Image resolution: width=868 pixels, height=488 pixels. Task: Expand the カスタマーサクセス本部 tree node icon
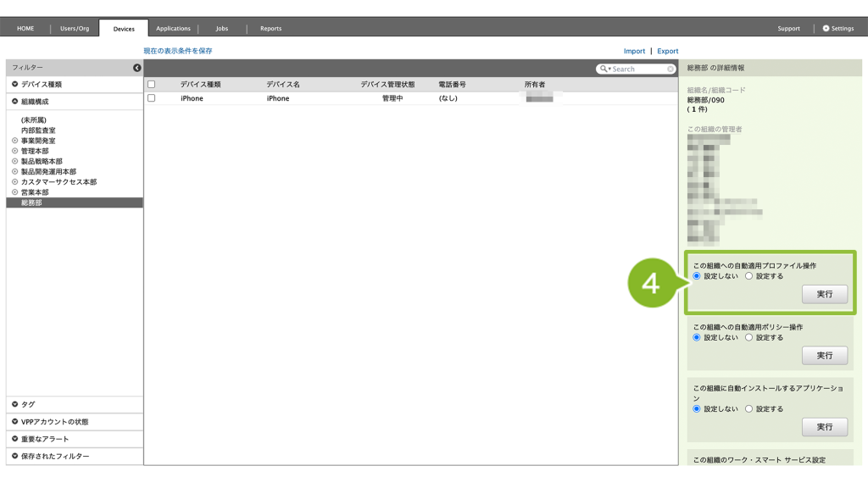pos(14,182)
